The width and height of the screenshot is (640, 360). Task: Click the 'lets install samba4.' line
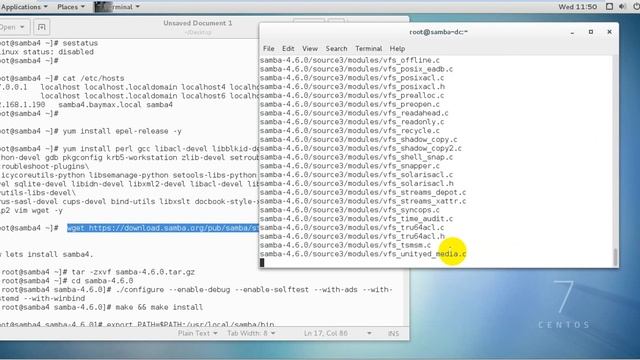[x=47, y=255]
